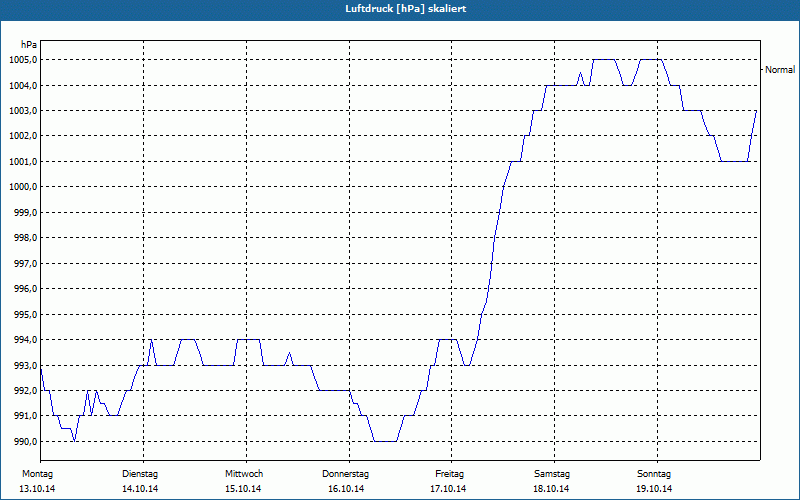The image size is (800, 500).
Task: Click the 1004,0 axis value
Action: click(x=23, y=85)
